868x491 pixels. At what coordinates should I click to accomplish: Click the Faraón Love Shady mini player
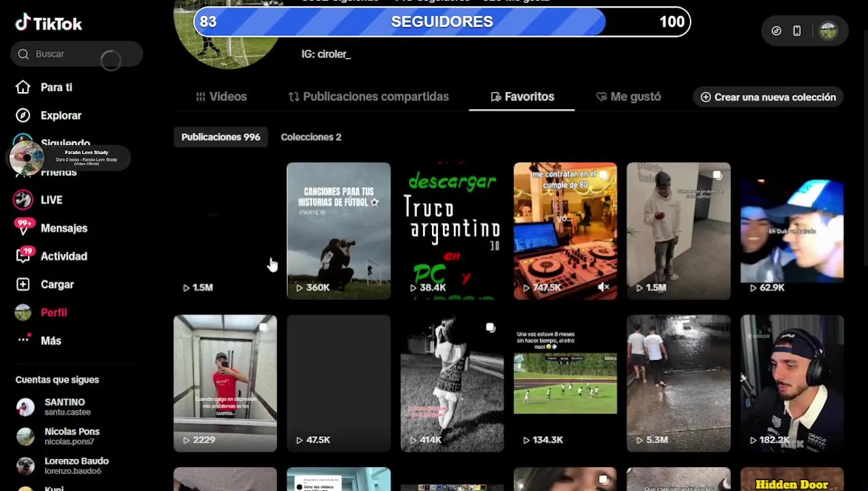click(x=68, y=158)
